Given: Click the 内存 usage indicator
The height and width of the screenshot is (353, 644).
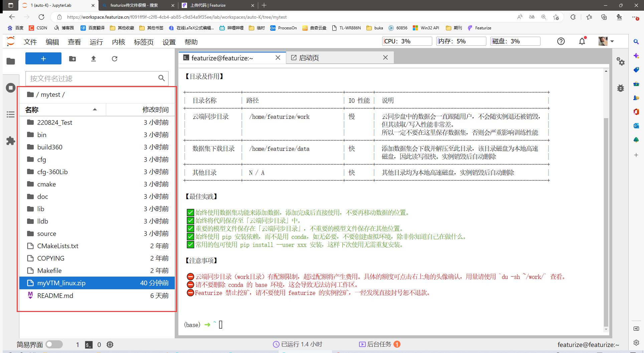Looking at the screenshot, I should [461, 41].
